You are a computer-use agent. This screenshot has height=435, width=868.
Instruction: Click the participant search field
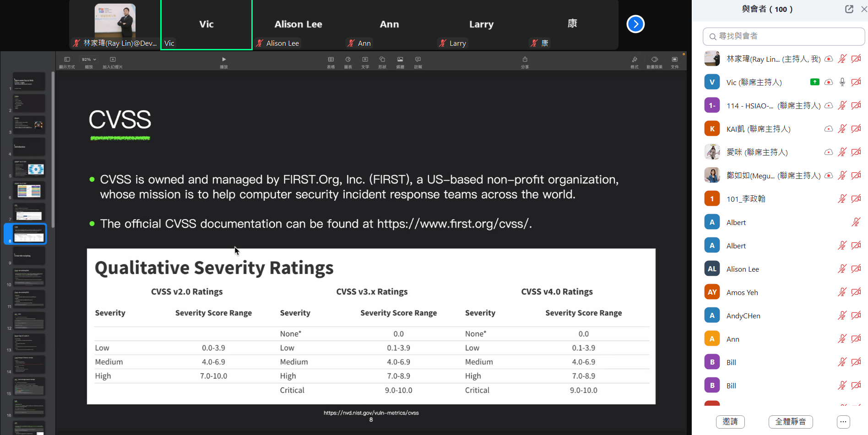point(784,36)
